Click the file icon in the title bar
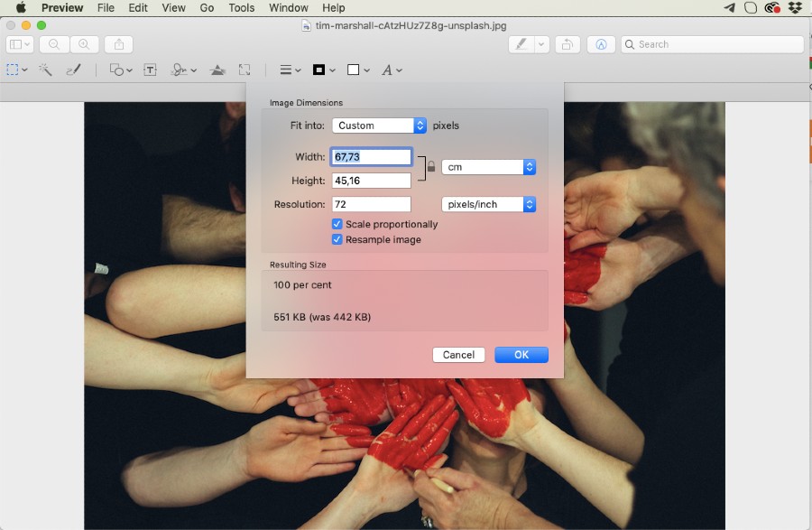812x530 pixels. pos(306,25)
